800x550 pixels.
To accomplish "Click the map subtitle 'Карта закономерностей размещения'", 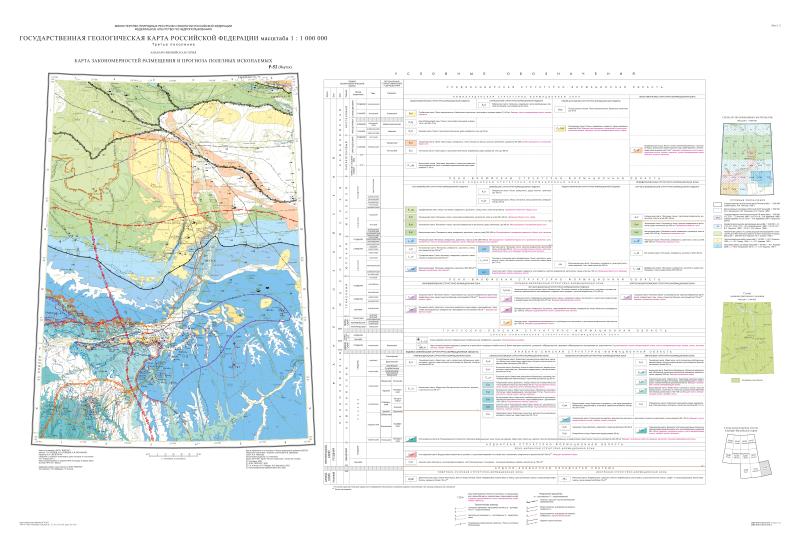I will 187,60.
